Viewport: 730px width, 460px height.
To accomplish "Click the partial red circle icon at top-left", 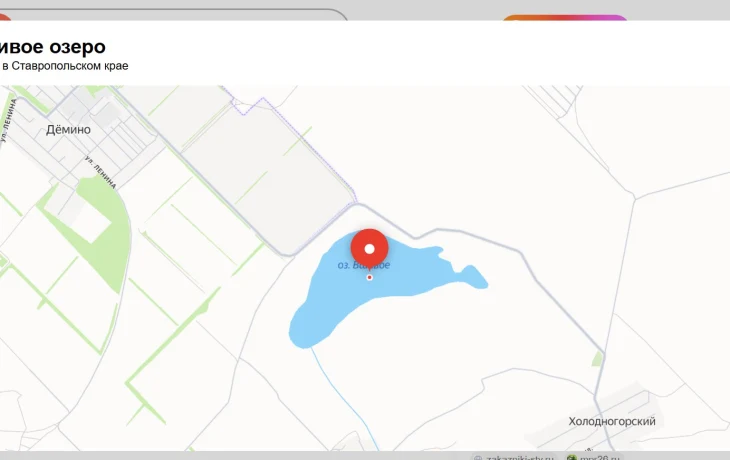I will point(4,22).
